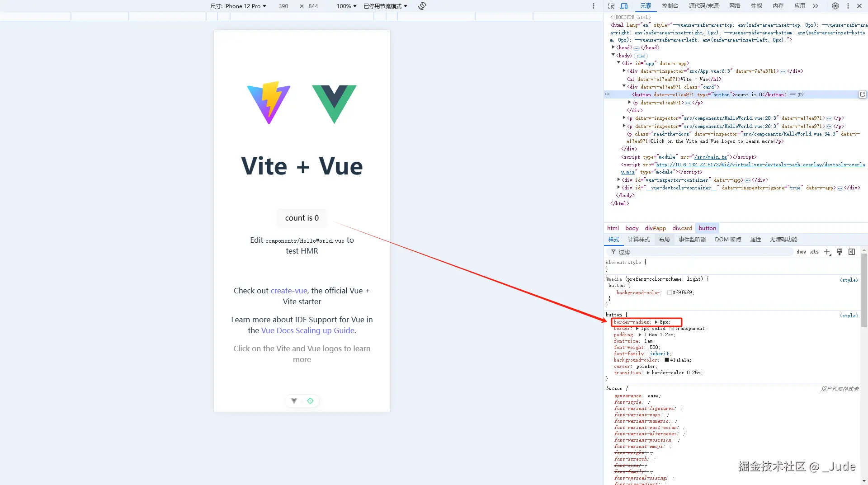Show more DevTools tabs chevron
The height and width of the screenshot is (485, 868).
[x=816, y=6]
